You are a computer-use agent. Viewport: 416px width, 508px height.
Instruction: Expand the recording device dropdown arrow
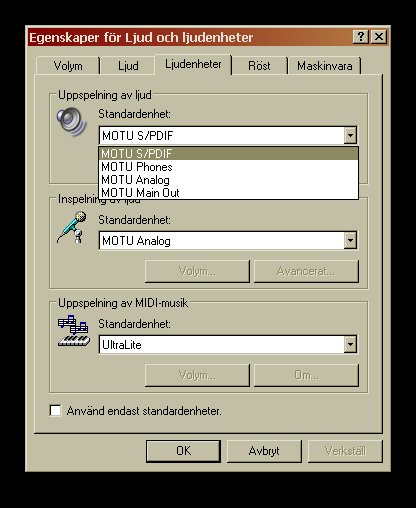[350, 240]
